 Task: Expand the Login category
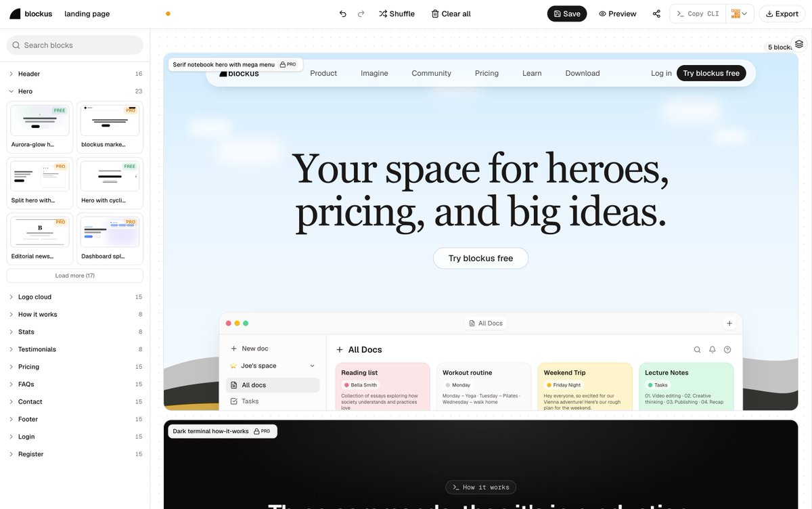74,437
